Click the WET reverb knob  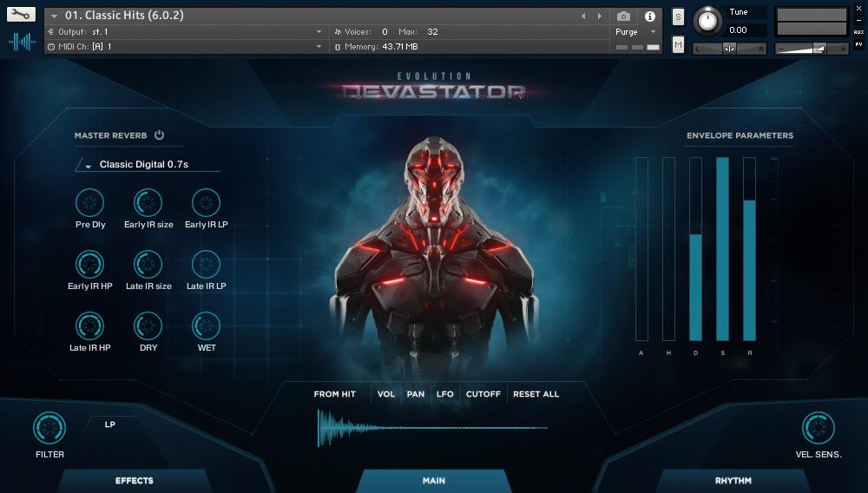tap(206, 325)
